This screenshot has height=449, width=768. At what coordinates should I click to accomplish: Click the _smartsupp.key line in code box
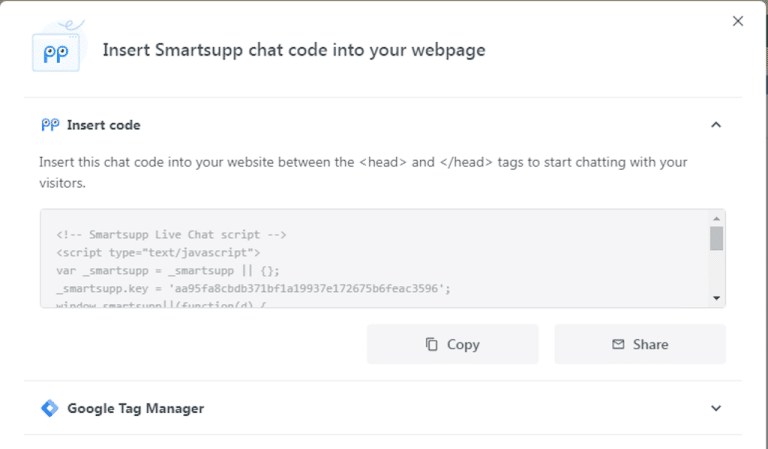pos(254,288)
